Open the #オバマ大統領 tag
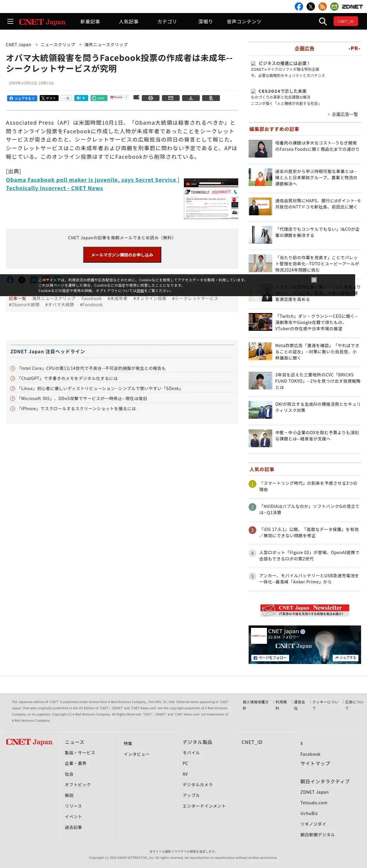The width and height of the screenshot is (367, 868). point(59,305)
